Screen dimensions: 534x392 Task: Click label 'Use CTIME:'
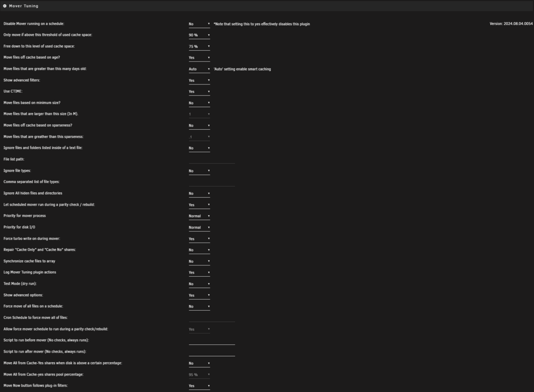click(x=13, y=91)
